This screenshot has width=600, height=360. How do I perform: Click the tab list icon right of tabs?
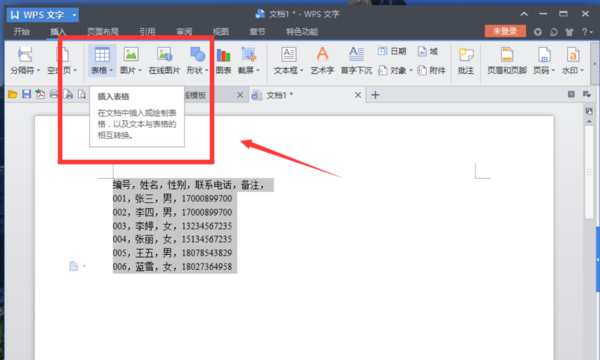(587, 94)
